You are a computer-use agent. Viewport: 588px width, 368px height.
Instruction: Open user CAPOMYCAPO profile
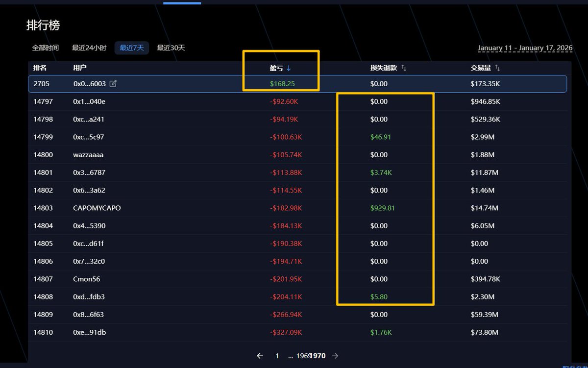tap(97, 208)
